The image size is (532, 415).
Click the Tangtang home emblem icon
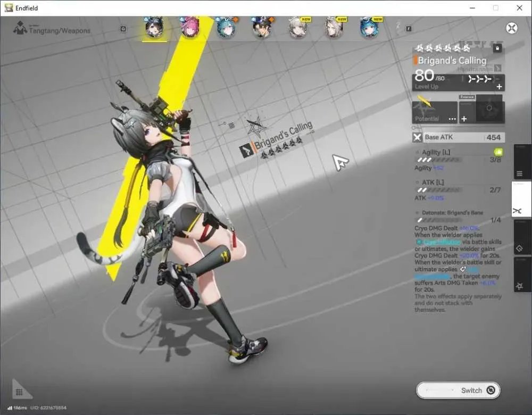20,28
